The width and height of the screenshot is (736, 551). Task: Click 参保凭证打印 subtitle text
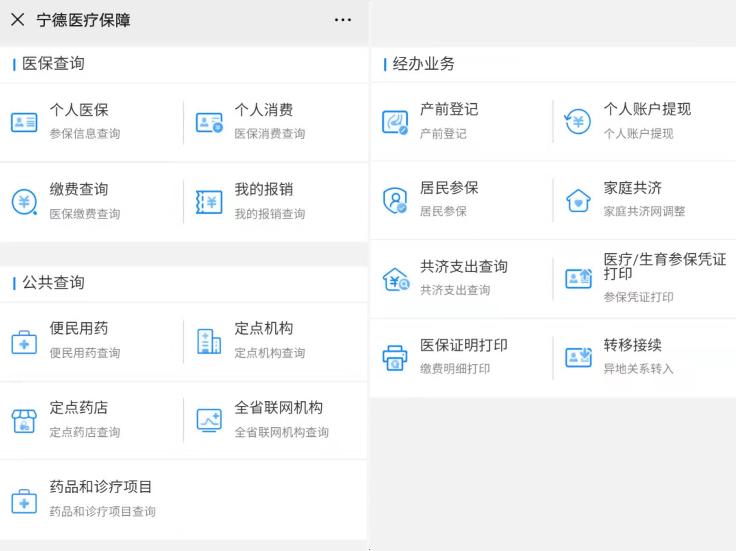point(638,297)
